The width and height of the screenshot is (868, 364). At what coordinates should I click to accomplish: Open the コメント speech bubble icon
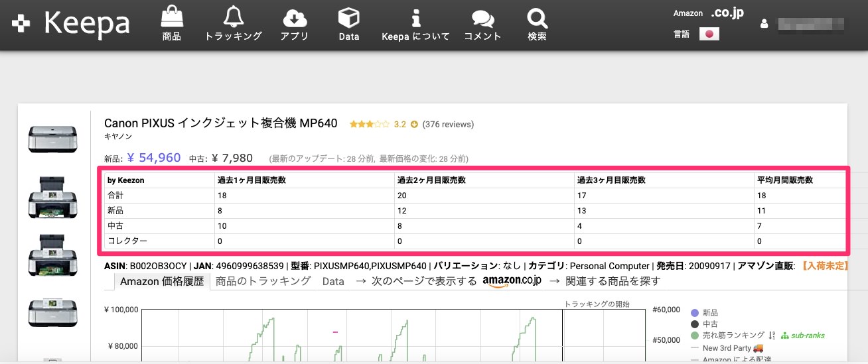click(482, 19)
